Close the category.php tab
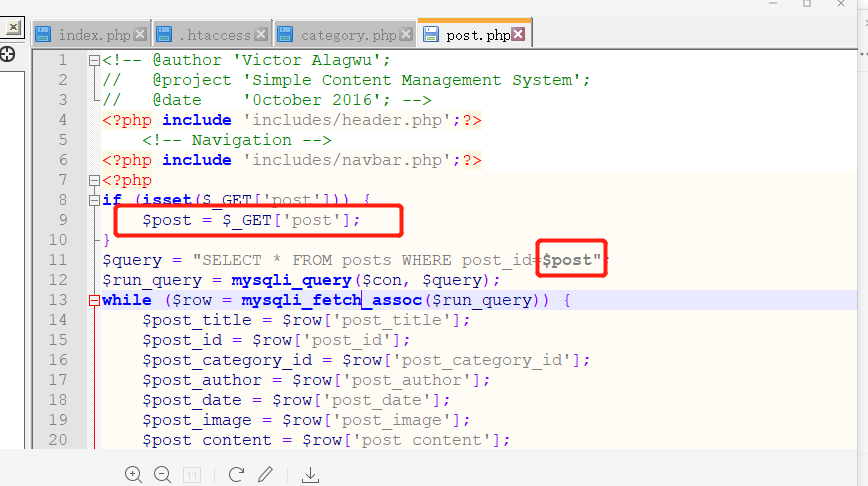 pos(406,34)
